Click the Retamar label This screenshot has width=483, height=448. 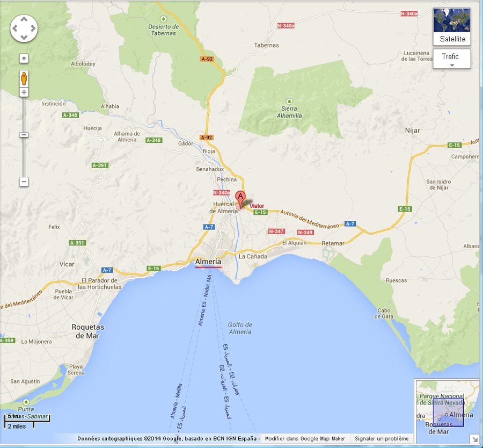[x=333, y=243]
